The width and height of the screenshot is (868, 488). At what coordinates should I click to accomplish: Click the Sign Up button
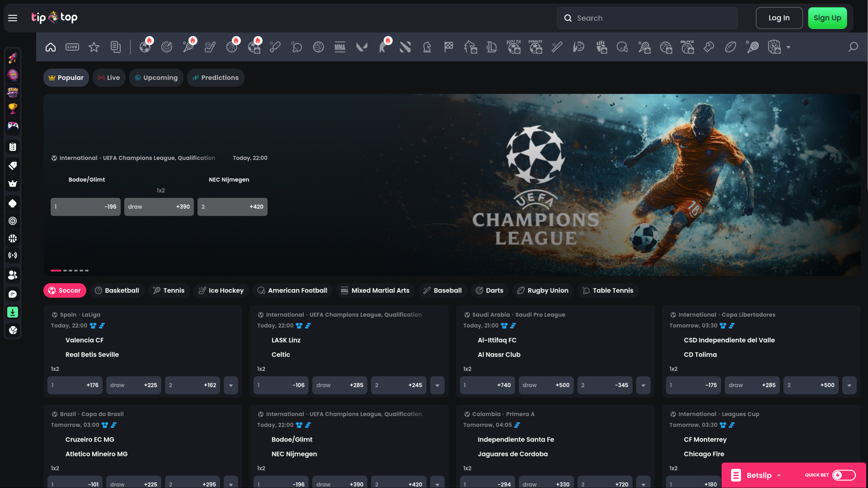point(827,18)
